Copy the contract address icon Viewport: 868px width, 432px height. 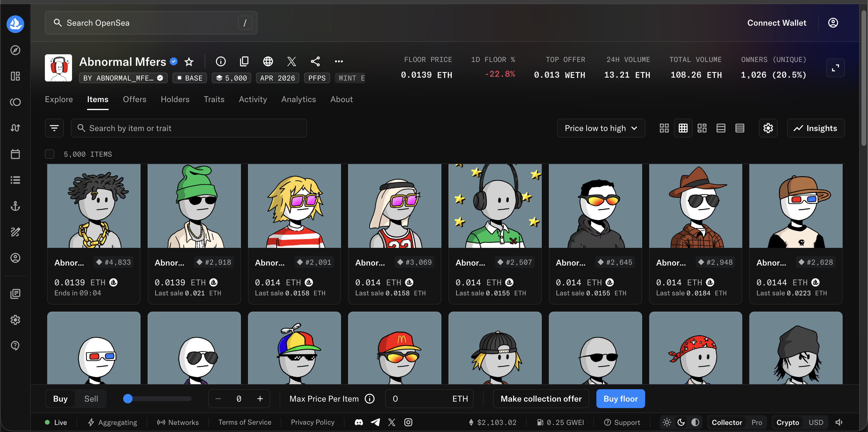(x=244, y=61)
